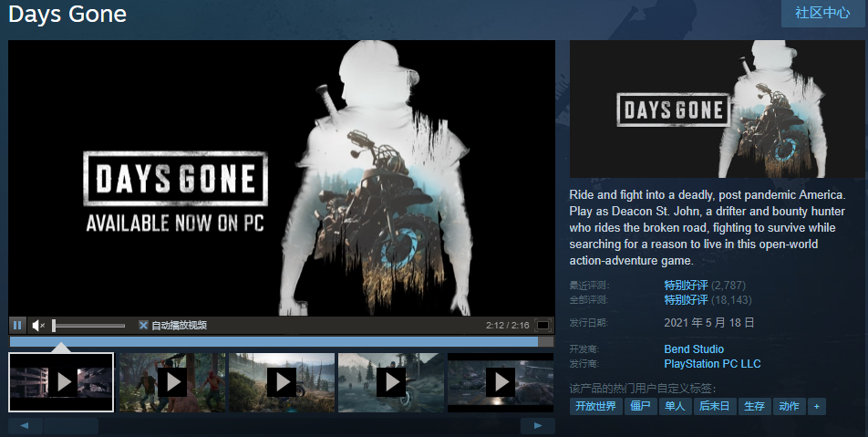
Task: Select the 后末日 tag
Action: [714, 406]
